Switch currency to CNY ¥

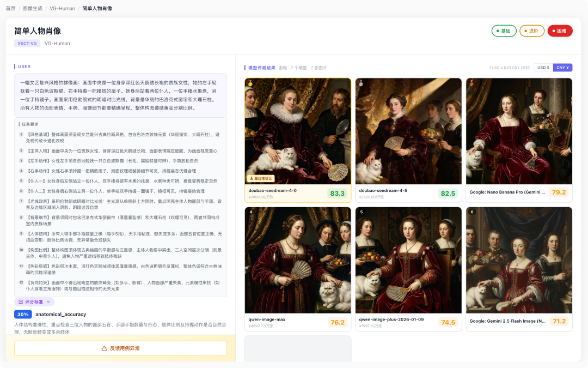pos(562,68)
